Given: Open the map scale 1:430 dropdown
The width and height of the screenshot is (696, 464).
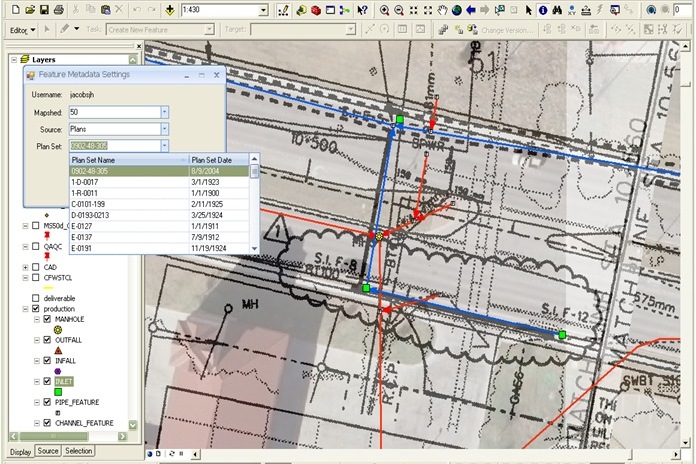Looking at the screenshot, I should (x=264, y=10).
